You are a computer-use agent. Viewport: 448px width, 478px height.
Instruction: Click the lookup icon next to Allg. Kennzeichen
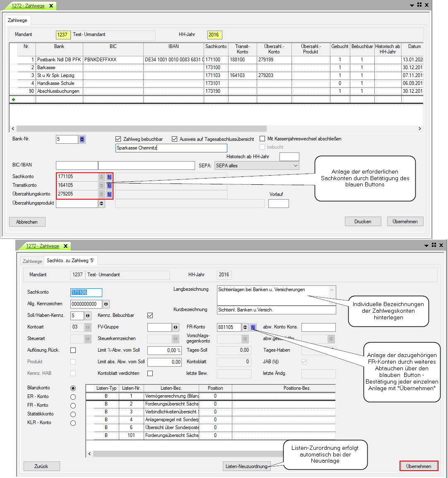pyautogui.click(x=106, y=304)
